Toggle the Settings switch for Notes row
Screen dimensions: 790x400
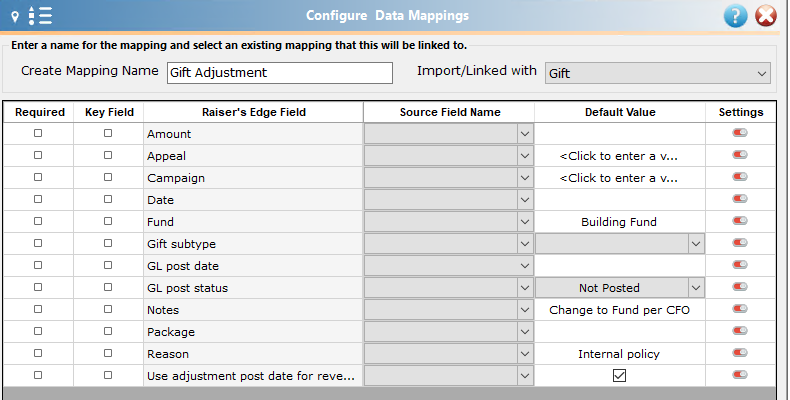click(740, 309)
